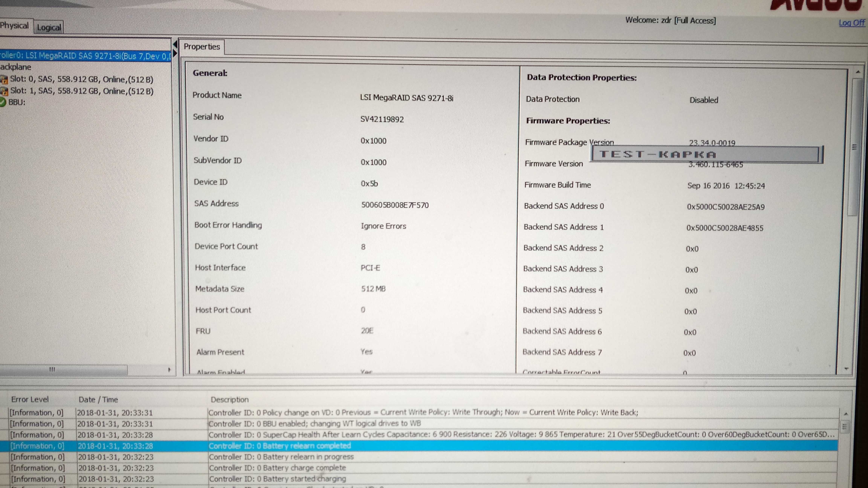
Task: Click Properties panel scroll up arrow
Action: coord(858,72)
